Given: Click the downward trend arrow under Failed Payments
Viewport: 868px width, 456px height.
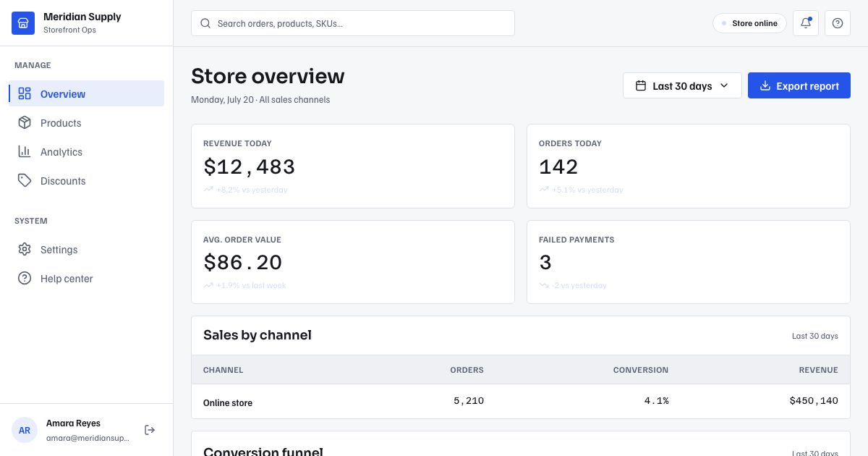Looking at the screenshot, I should 544,285.
